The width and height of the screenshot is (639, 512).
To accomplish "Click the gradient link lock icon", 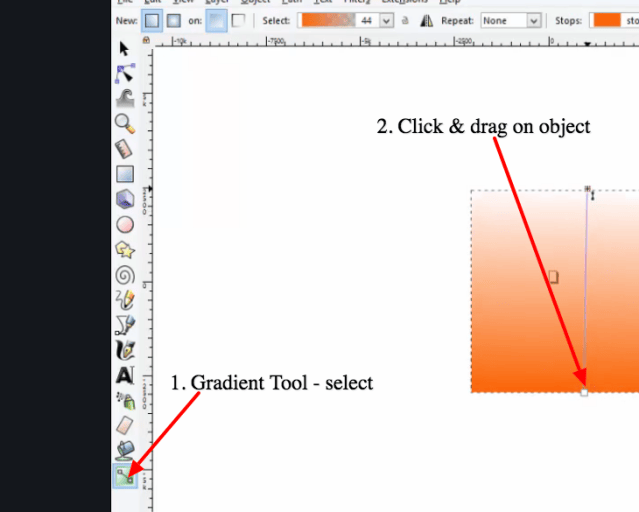I will click(x=405, y=20).
